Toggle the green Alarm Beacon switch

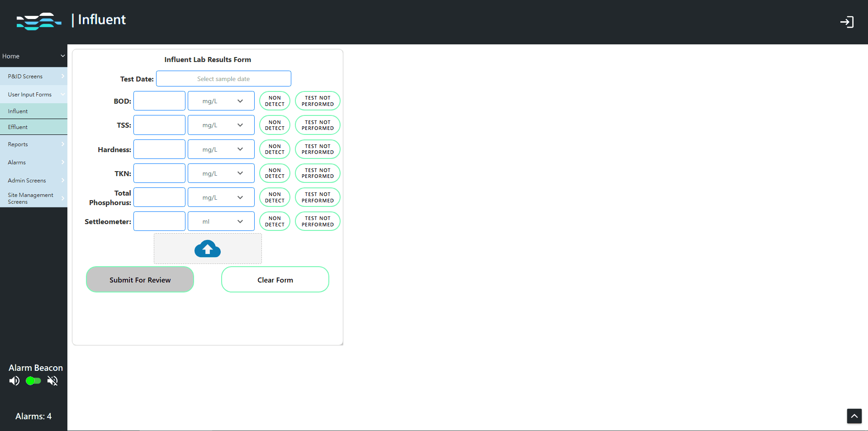click(x=33, y=381)
